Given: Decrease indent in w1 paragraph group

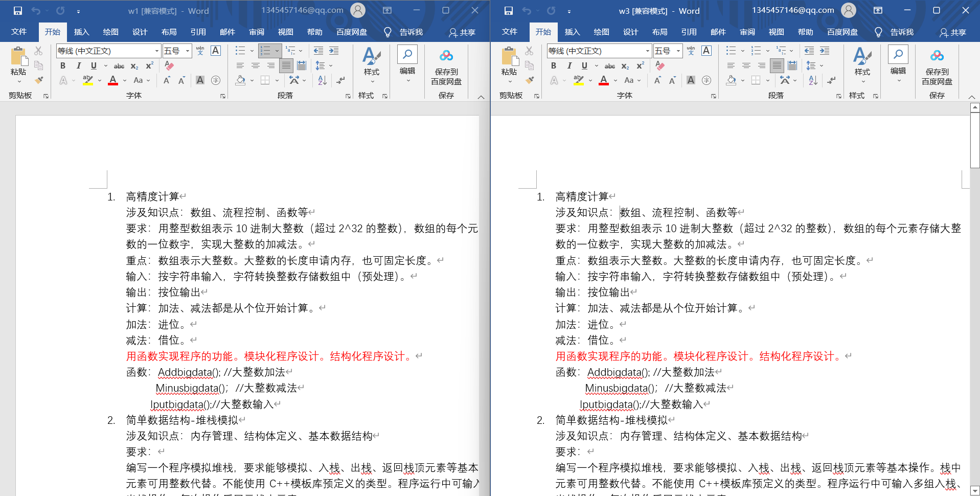Looking at the screenshot, I should pyautogui.click(x=318, y=51).
